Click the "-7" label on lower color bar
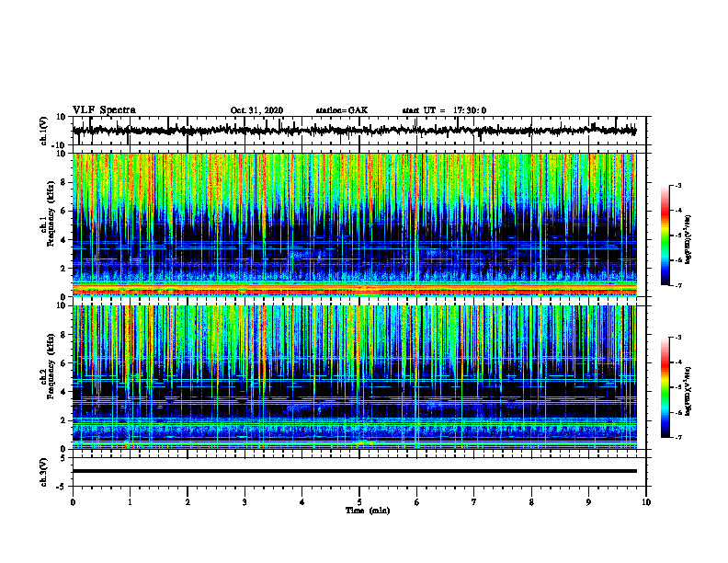 click(677, 438)
